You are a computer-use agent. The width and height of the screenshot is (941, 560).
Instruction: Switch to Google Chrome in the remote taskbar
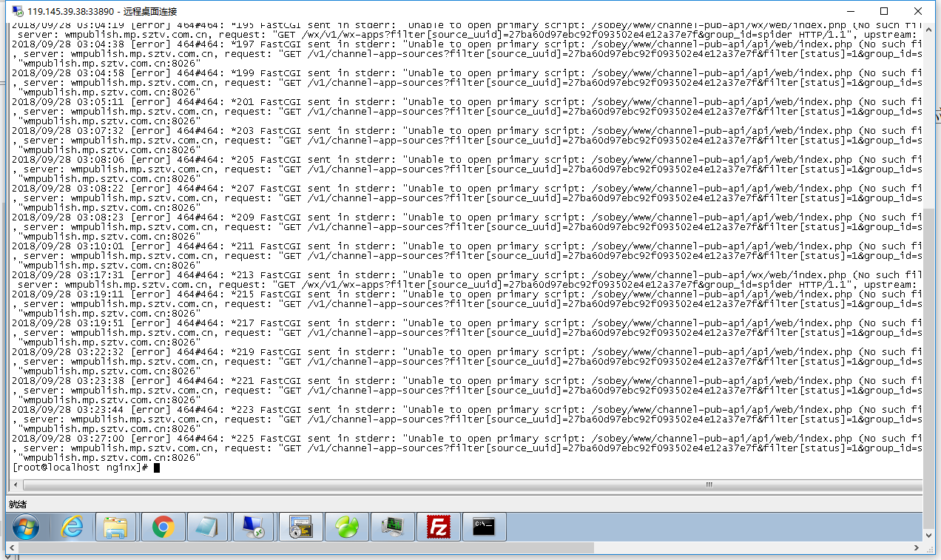[x=163, y=527]
